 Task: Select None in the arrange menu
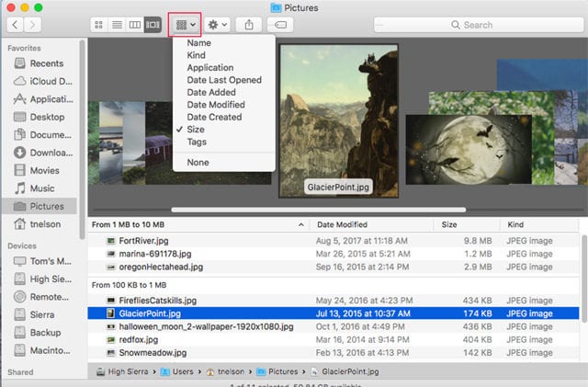(x=198, y=163)
